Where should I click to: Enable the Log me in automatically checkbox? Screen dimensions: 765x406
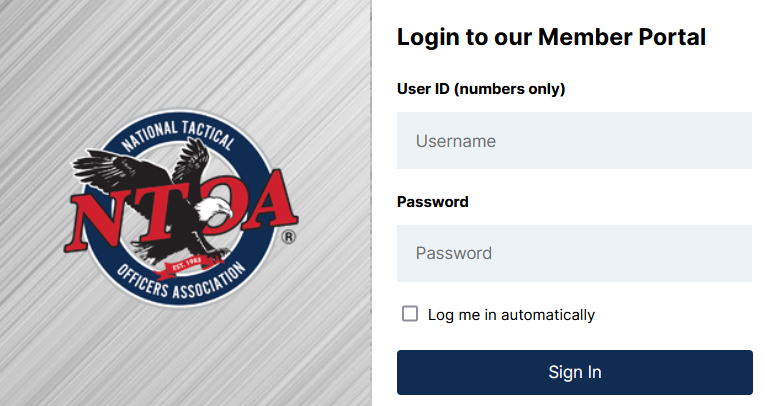click(x=410, y=314)
